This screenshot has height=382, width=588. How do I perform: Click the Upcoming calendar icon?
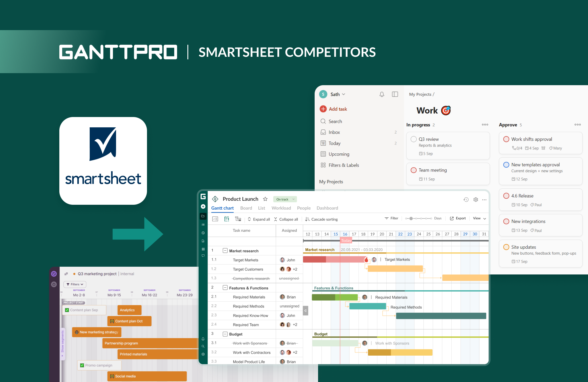click(x=323, y=154)
